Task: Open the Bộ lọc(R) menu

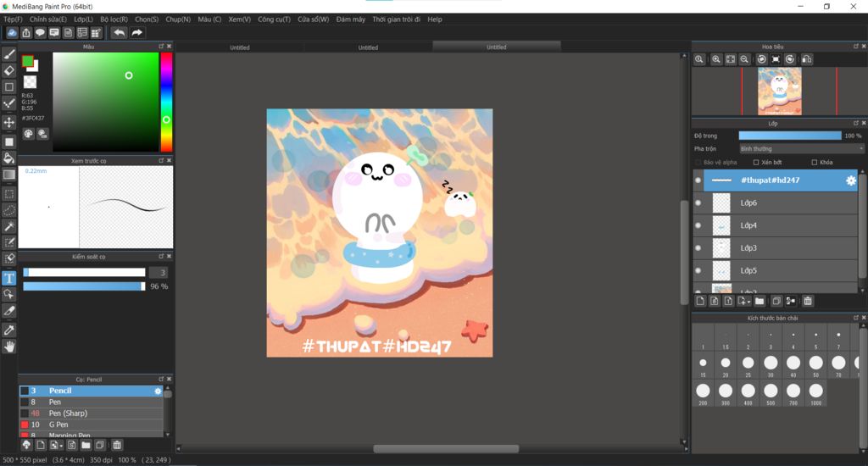Action: (x=114, y=19)
